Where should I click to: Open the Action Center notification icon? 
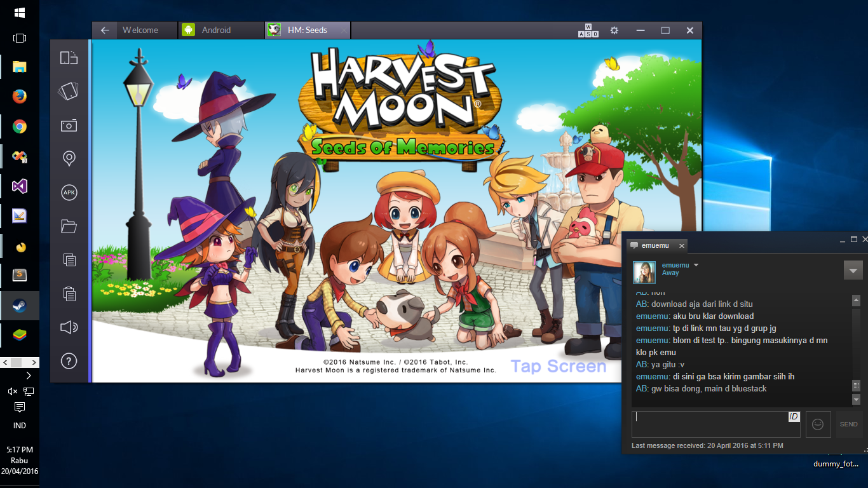click(19, 407)
